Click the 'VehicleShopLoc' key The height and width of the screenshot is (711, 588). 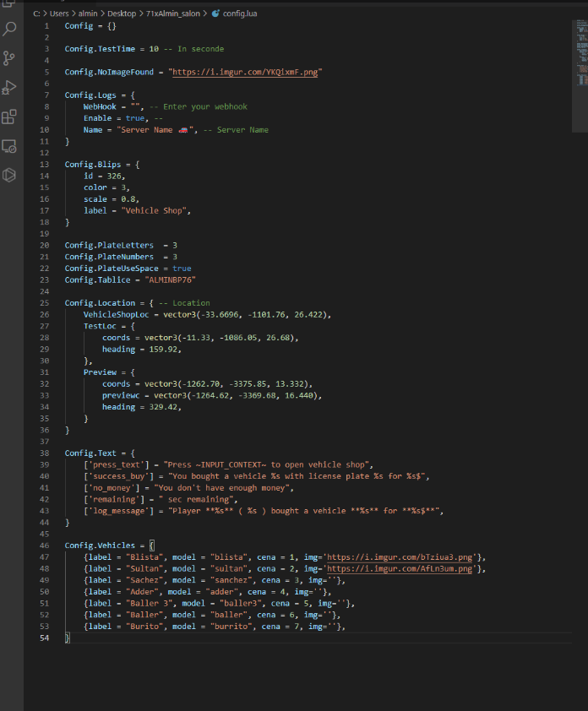tap(116, 315)
